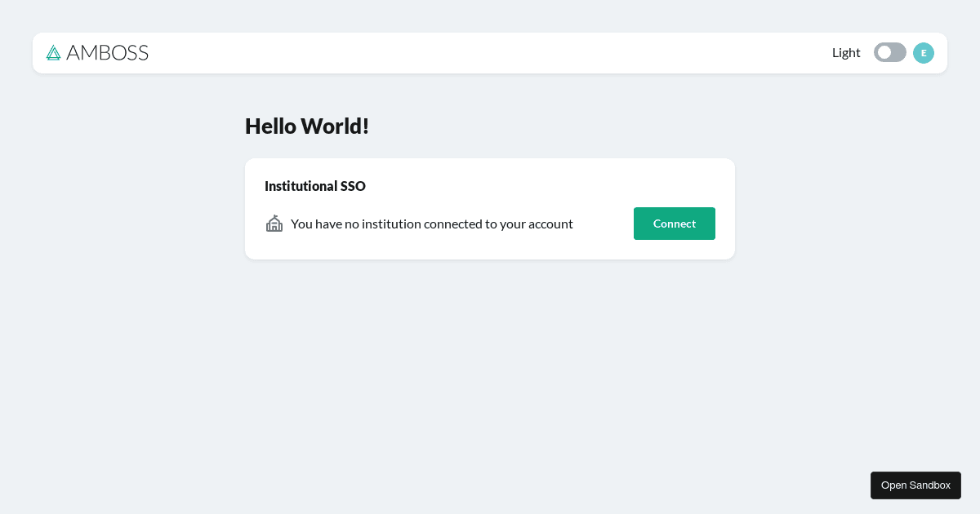Select the Institutional SSO card title

coord(315,186)
